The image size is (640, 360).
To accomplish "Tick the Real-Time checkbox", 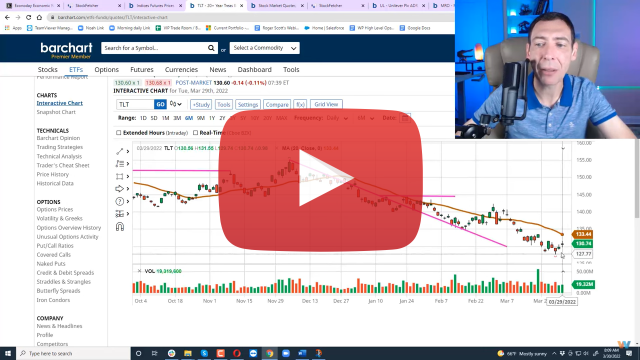I will click(x=196, y=133).
